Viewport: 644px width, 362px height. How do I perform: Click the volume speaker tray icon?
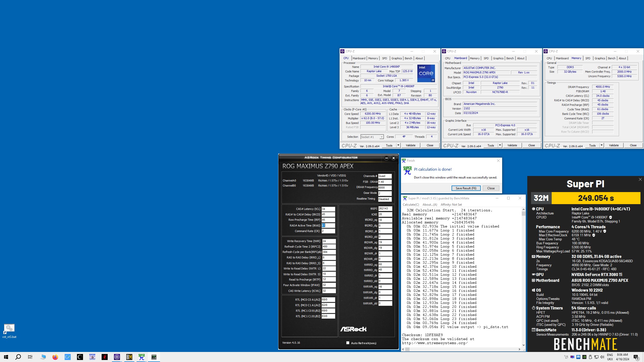click(602, 357)
